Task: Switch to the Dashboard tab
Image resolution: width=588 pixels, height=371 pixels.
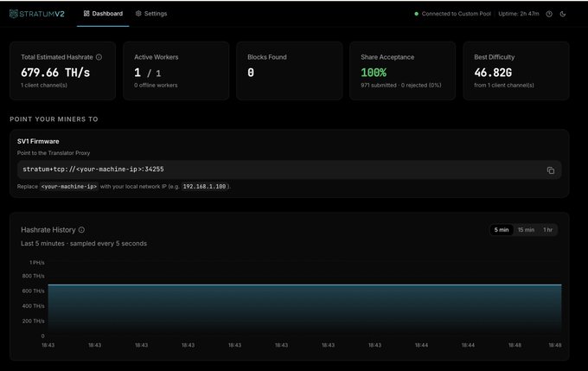Action: pyautogui.click(x=103, y=14)
